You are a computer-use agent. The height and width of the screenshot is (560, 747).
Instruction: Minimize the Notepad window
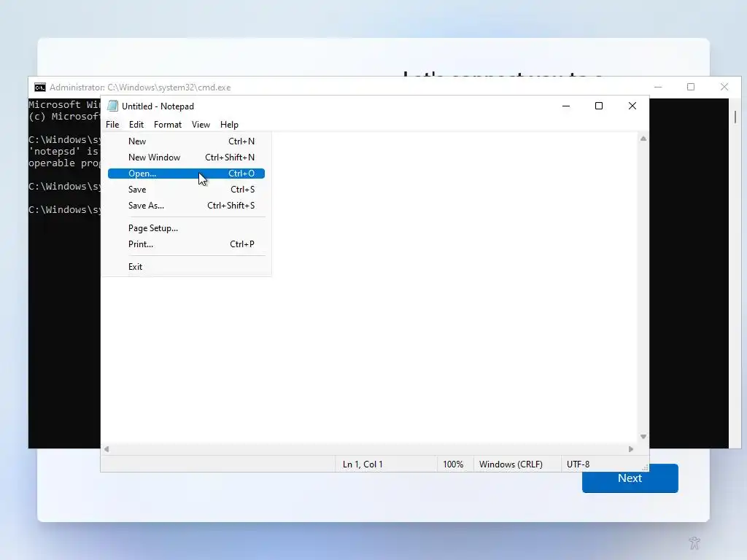[566, 106]
